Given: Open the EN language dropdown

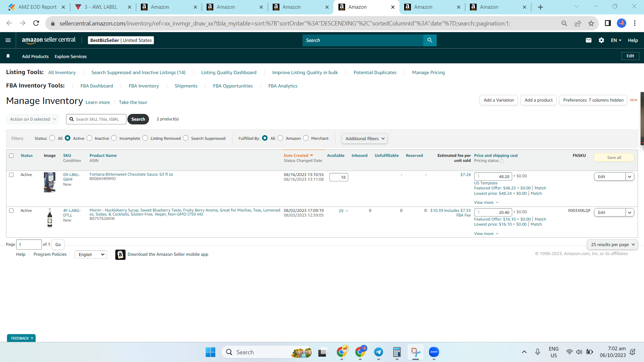Looking at the screenshot, I should 616,40.
